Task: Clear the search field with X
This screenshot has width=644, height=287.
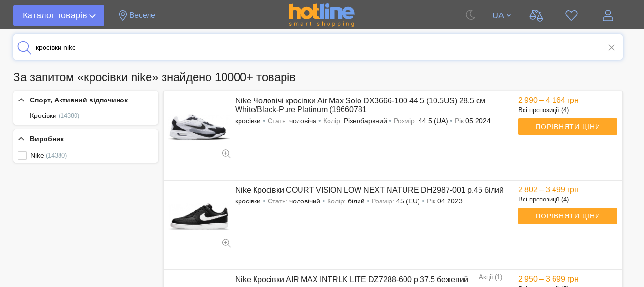Action: tap(612, 47)
